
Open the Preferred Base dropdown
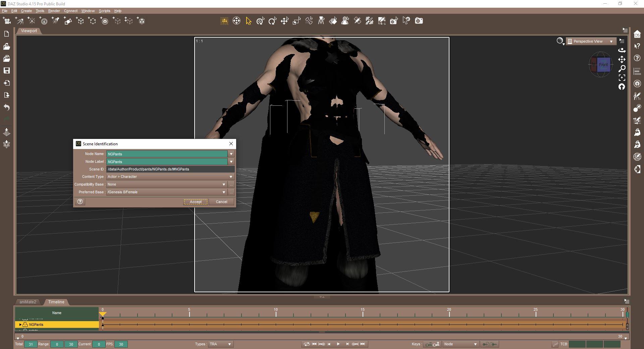pos(167,192)
